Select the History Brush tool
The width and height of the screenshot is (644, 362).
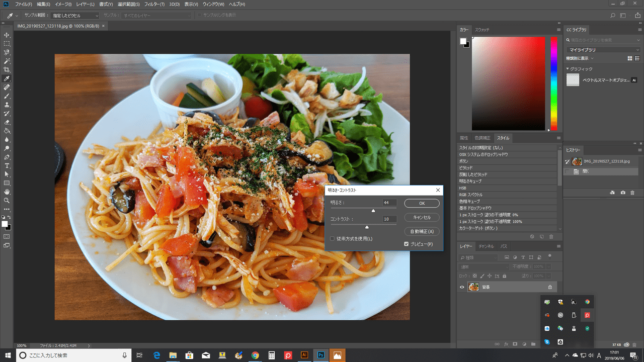[7, 114]
